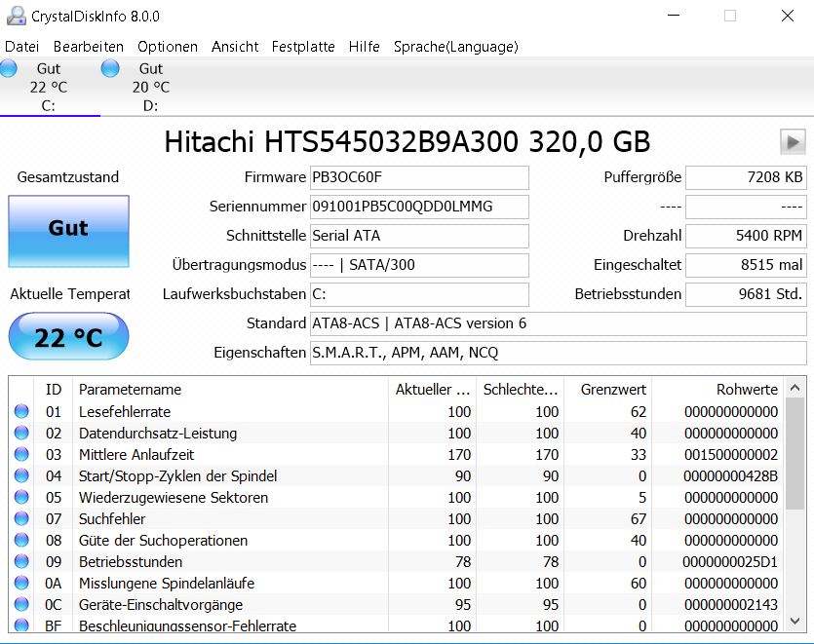Click the Standard field ATA8-ACS

tap(558, 323)
